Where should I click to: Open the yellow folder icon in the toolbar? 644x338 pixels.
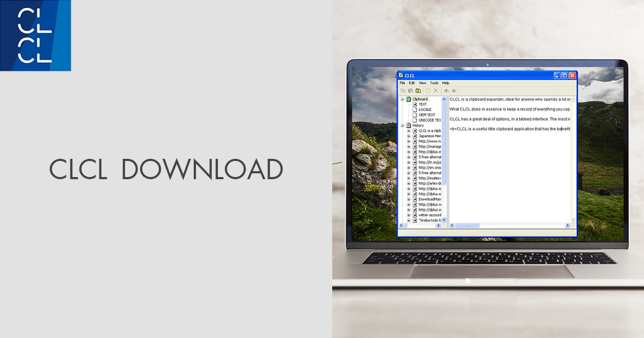click(x=418, y=90)
